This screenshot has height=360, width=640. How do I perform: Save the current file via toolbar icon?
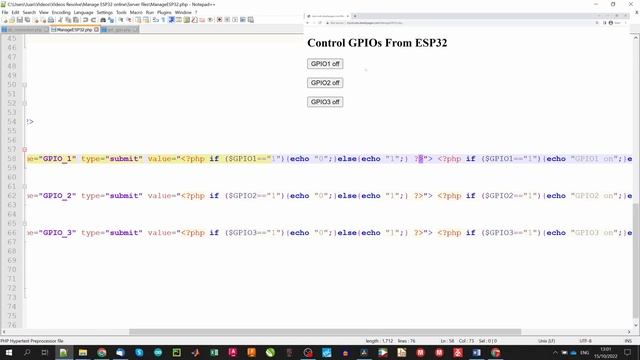pos(20,20)
